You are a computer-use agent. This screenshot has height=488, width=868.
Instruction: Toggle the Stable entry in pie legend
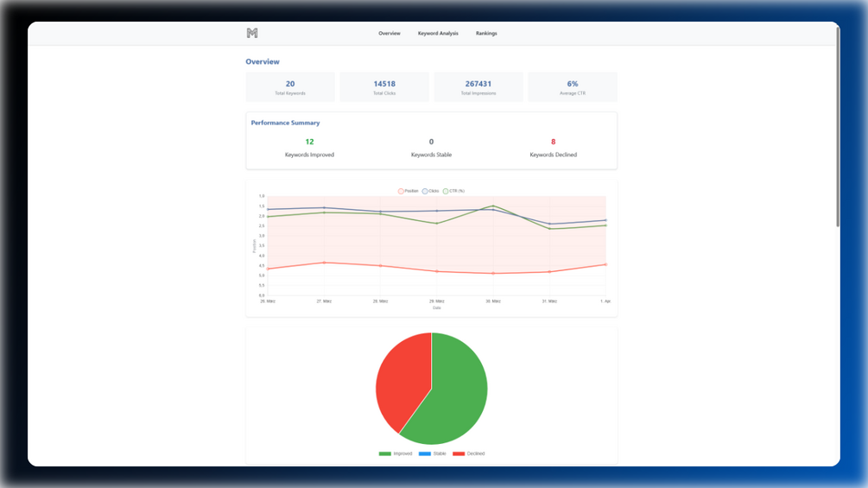point(433,453)
